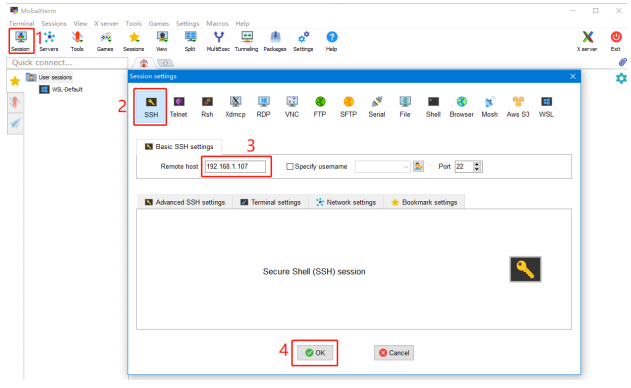Confirm the session with OK
This screenshot has height=388, width=631.
click(x=315, y=353)
